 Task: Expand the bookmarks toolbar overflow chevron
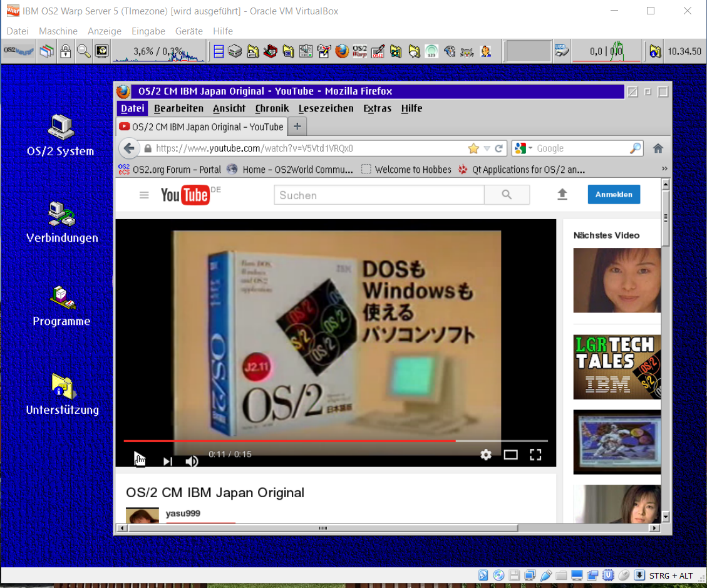[664, 168]
